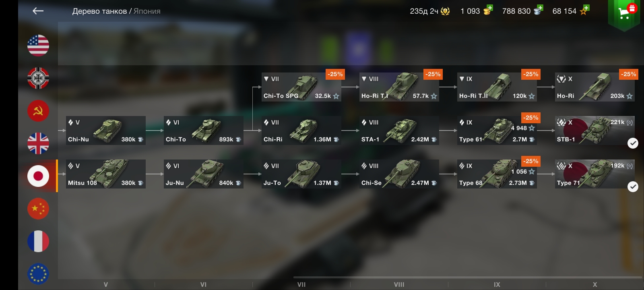Viewport: 644px width, 290px height.
Task: Select the France flag nation
Action: (38, 241)
